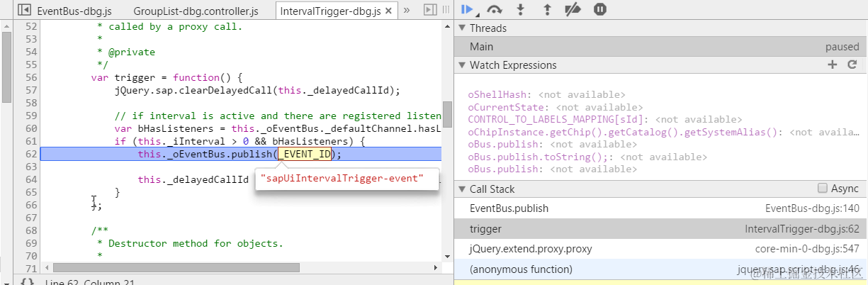Image resolution: width=868 pixels, height=285 pixels.
Task: Hide the debugger sidebar with the panel icon
Action: 429,10
